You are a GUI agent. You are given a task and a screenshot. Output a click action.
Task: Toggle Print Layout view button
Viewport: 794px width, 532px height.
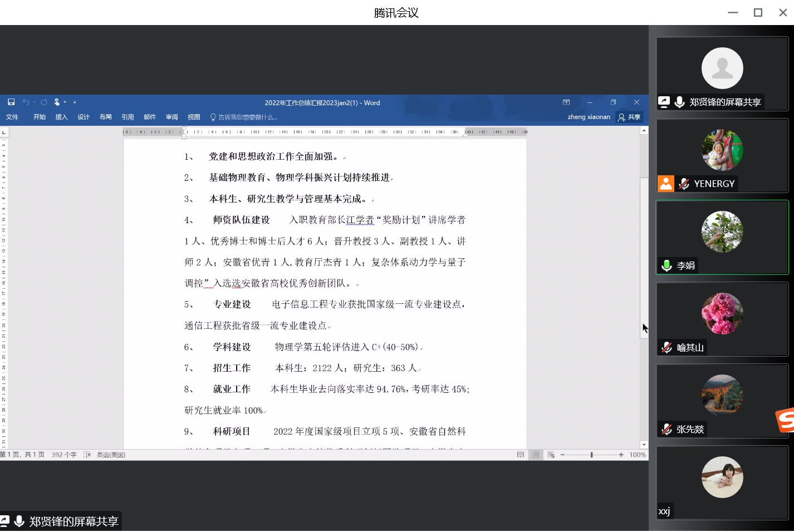click(536, 455)
